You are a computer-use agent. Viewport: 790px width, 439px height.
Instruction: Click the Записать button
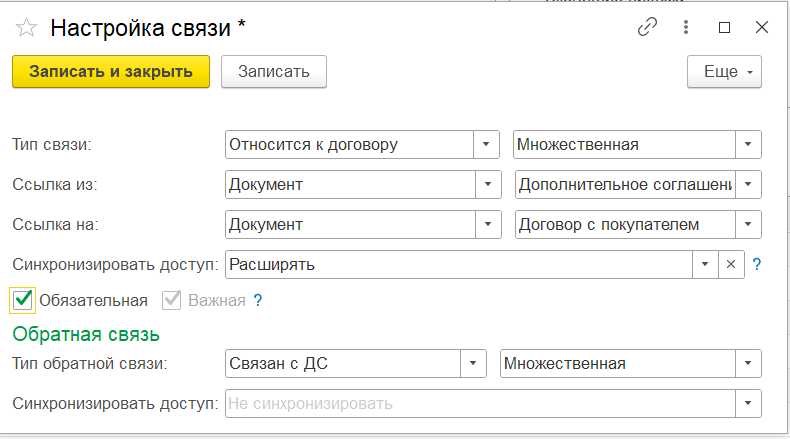click(x=273, y=72)
